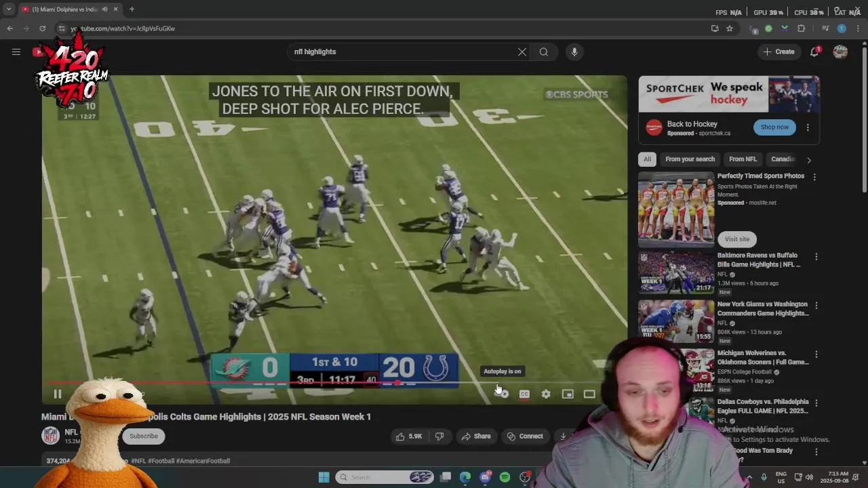The height and width of the screenshot is (488, 868).
Task: Open the Ravens vs Bills video options
Action: [x=816, y=257]
